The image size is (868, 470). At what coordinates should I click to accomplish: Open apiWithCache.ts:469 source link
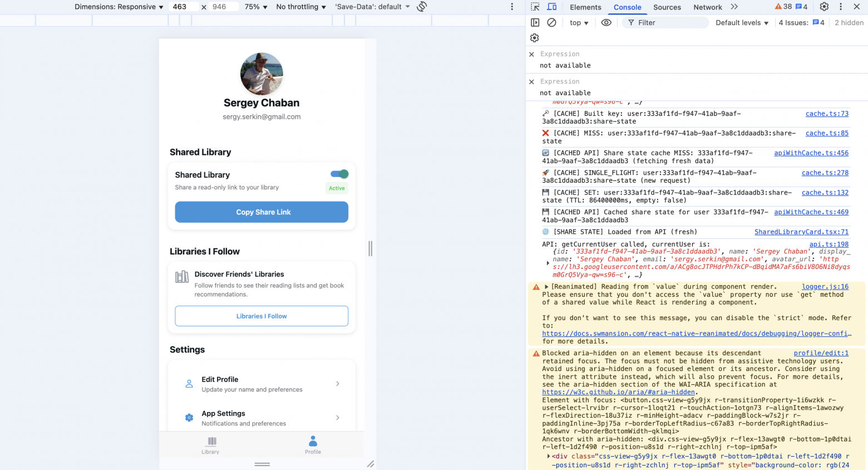(x=811, y=212)
